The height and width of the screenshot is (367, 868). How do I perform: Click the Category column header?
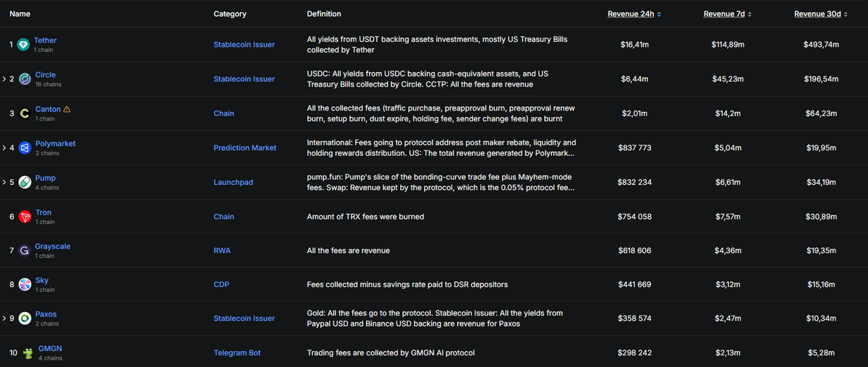[x=230, y=14]
